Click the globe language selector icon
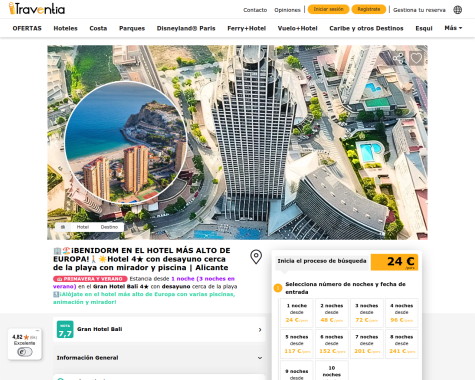The width and height of the screenshot is (475, 380). (x=458, y=10)
